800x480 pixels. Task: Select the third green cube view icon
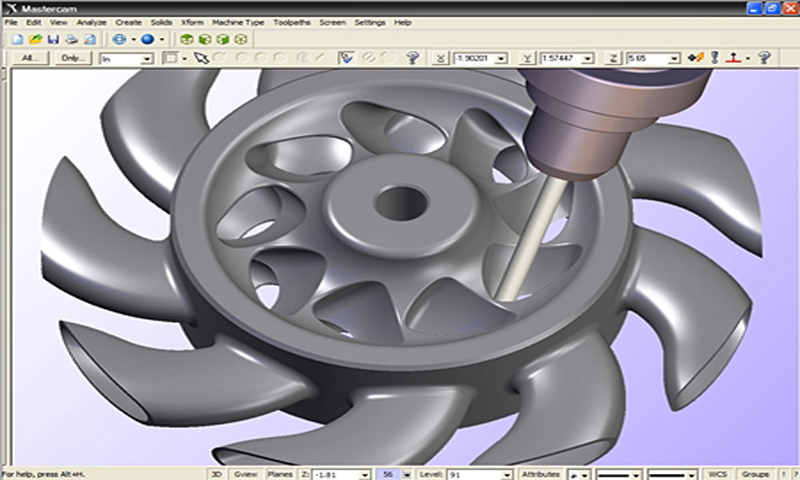click(222, 39)
